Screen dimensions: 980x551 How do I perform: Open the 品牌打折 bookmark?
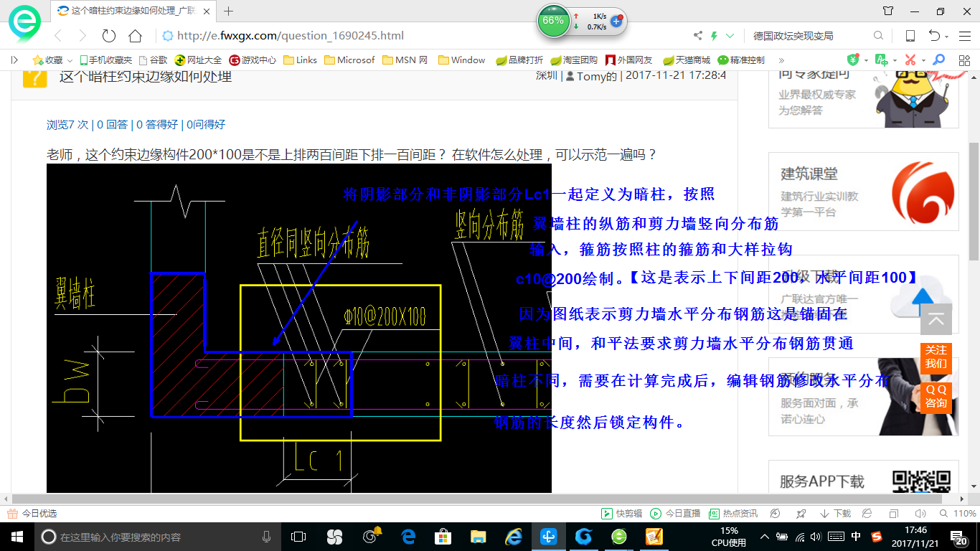tap(519, 60)
